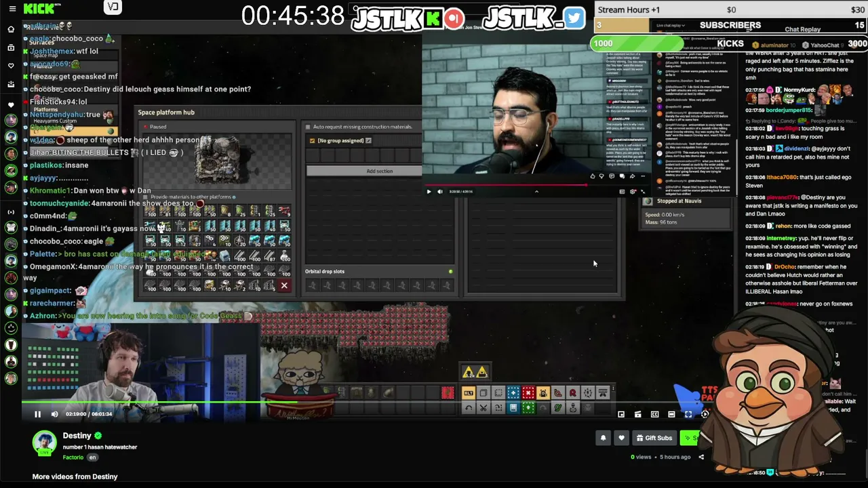Viewport: 868px width, 488px height.
Task: Toggle the 'No group assigned' section checkbox
Action: (x=312, y=141)
